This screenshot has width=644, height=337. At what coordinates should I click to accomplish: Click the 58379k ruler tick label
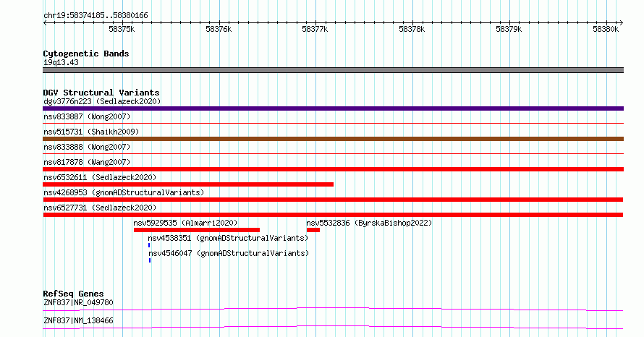[x=509, y=29]
